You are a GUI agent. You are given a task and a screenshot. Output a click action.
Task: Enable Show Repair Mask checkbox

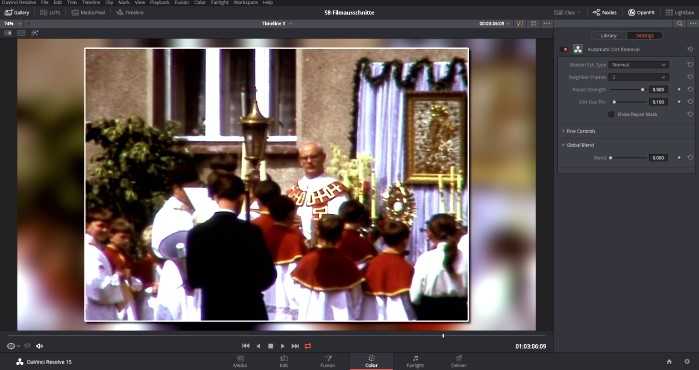pyautogui.click(x=611, y=115)
